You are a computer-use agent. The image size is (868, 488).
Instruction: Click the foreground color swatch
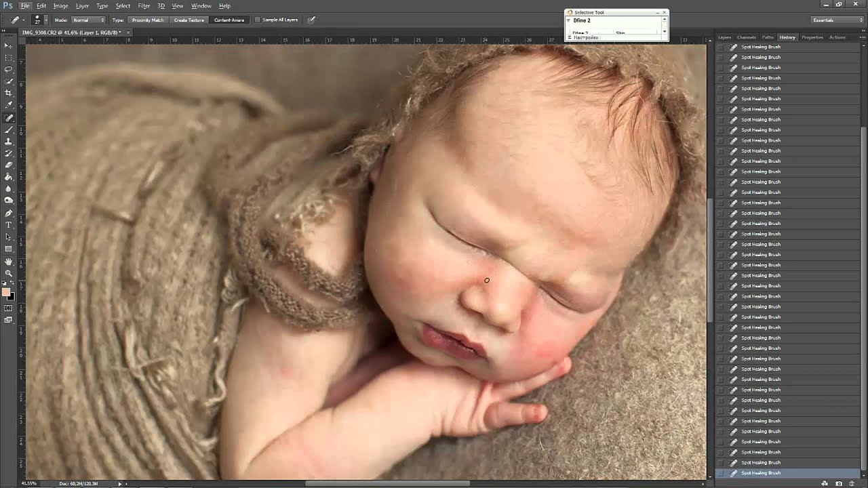(6, 292)
